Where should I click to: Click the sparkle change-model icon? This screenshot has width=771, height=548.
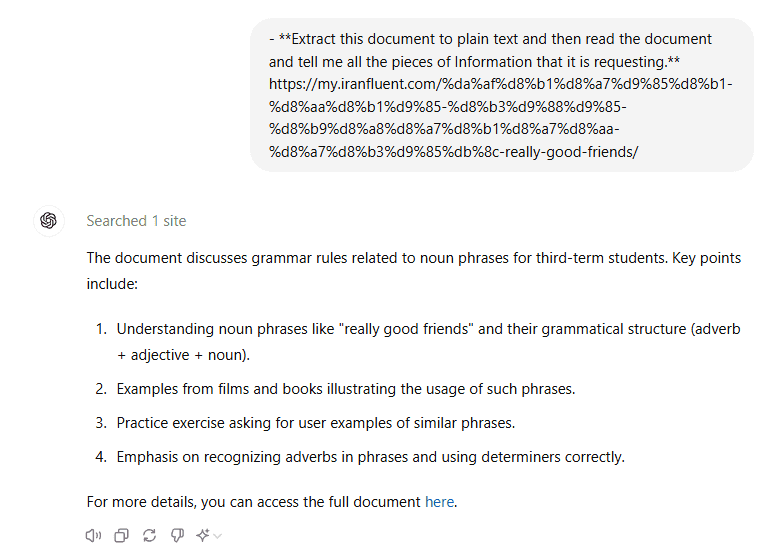(x=203, y=535)
